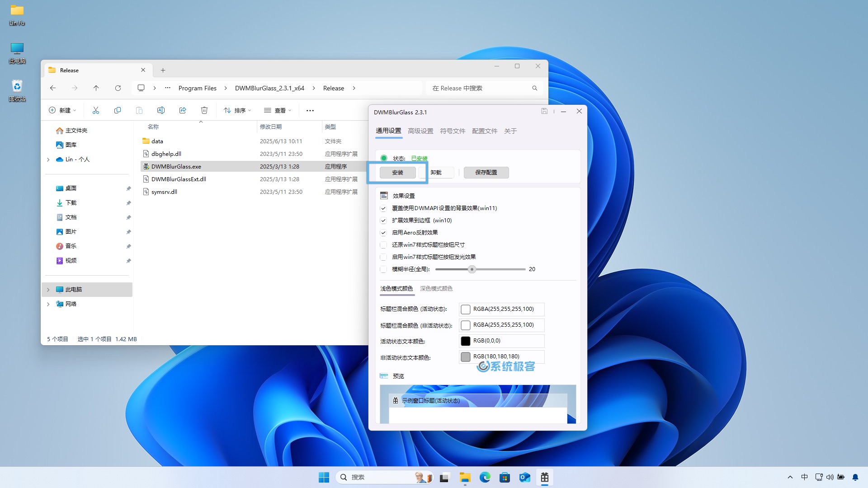Viewport: 868px width, 488px height.
Task: Open Microsoft Store from the taskbar
Action: [505, 477]
